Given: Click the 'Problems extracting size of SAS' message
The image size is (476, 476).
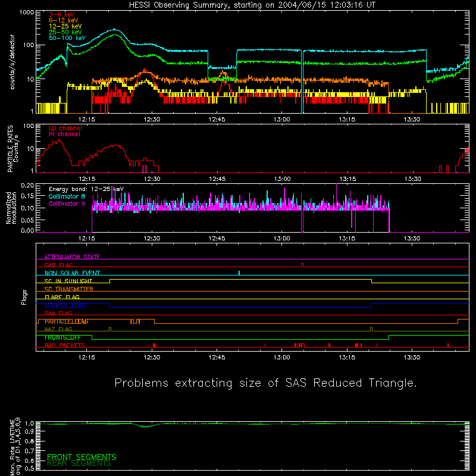Looking at the screenshot, I should point(265,383).
